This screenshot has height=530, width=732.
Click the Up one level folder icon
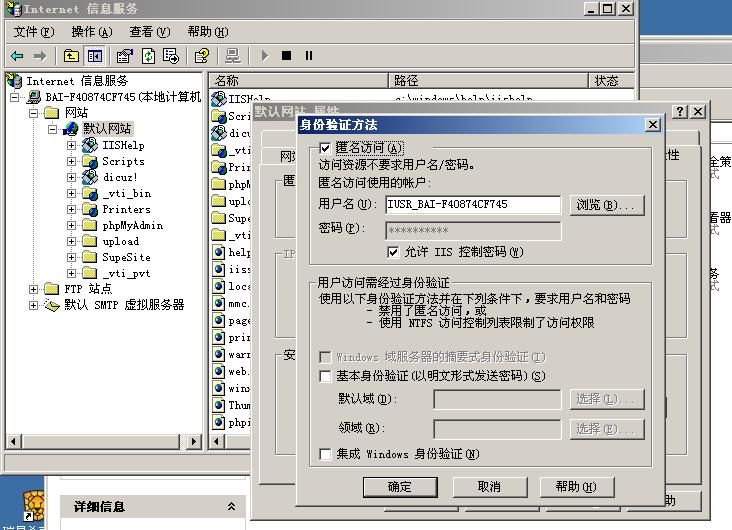pyautogui.click(x=71, y=56)
